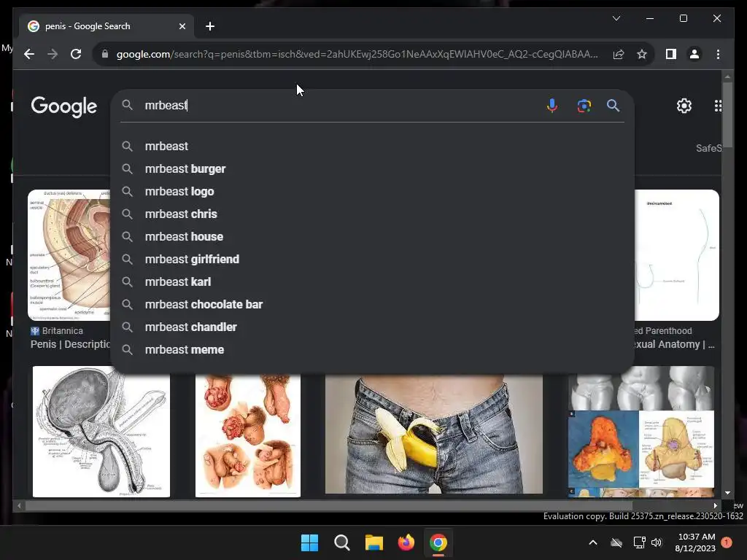Open the SafeSearch setting link
Viewport: 747px width, 560px height.
click(708, 148)
